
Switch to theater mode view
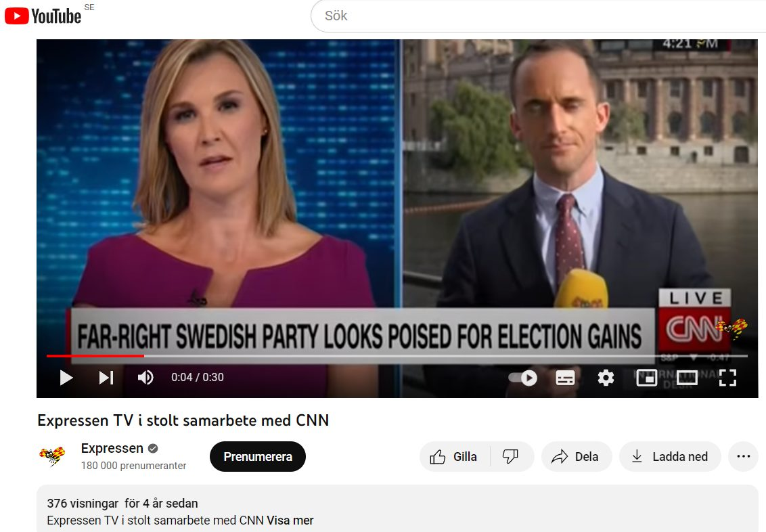[x=687, y=378]
